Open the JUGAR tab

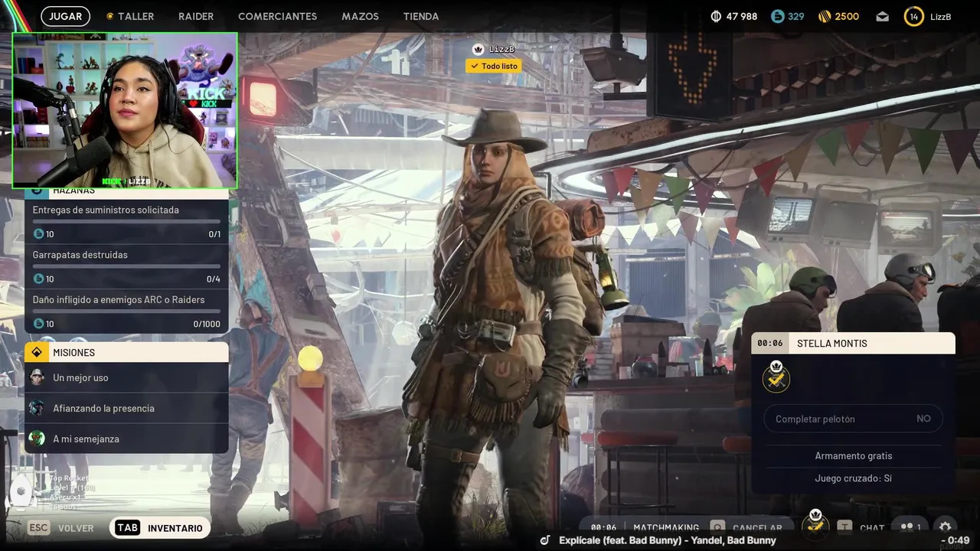pyautogui.click(x=65, y=16)
